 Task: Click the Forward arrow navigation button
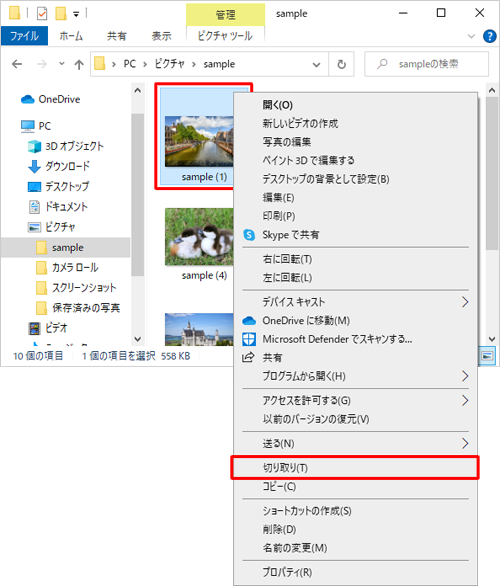(x=41, y=64)
